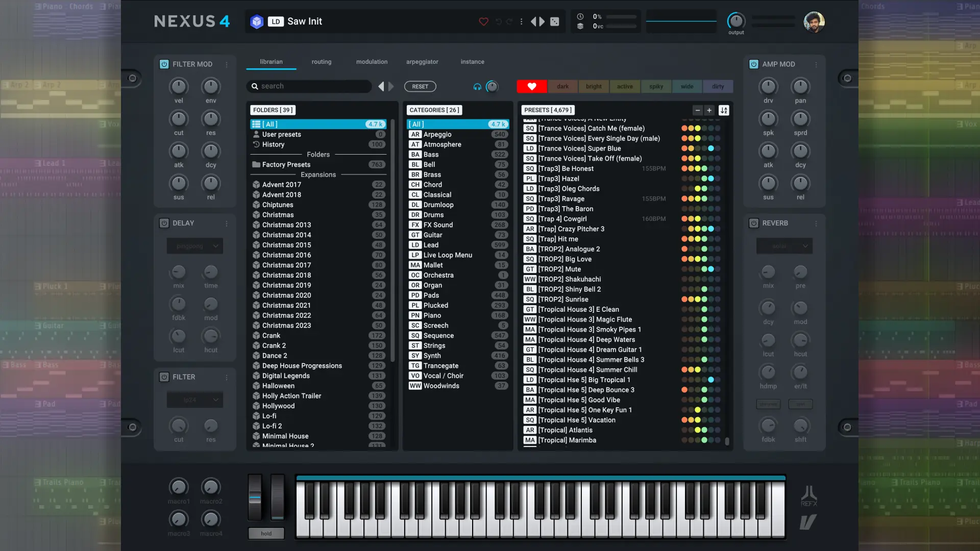Click the filter mod cut knob

point(179,119)
